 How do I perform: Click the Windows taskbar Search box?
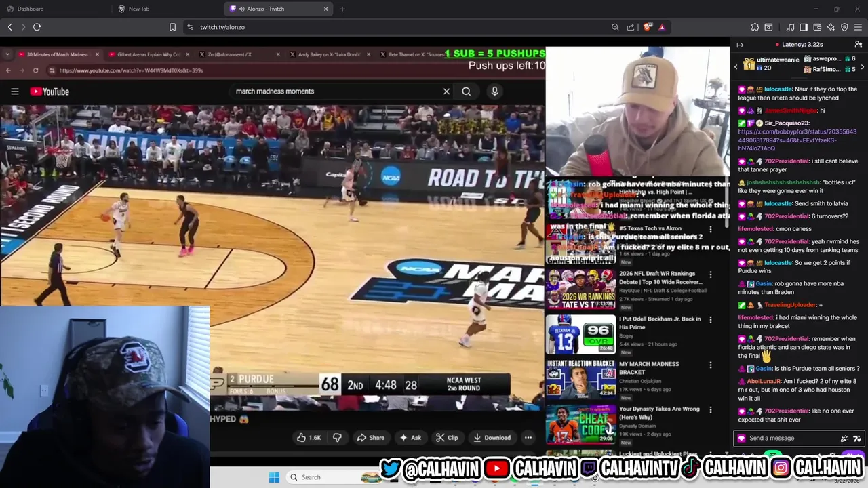[332, 477]
